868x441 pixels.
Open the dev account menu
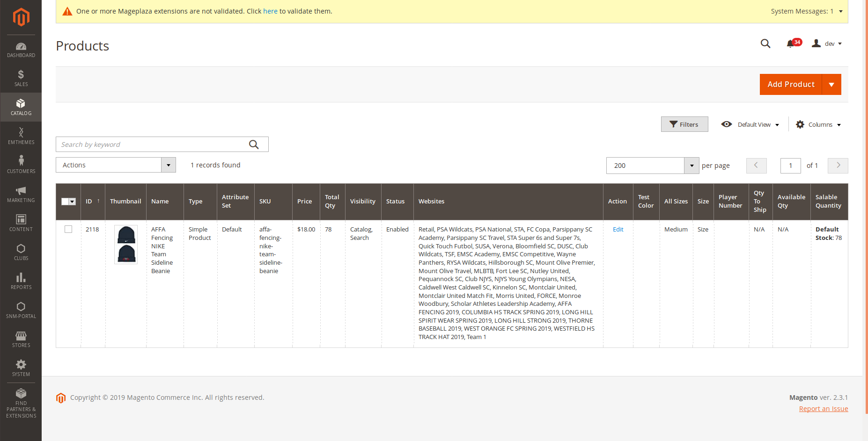tap(827, 43)
